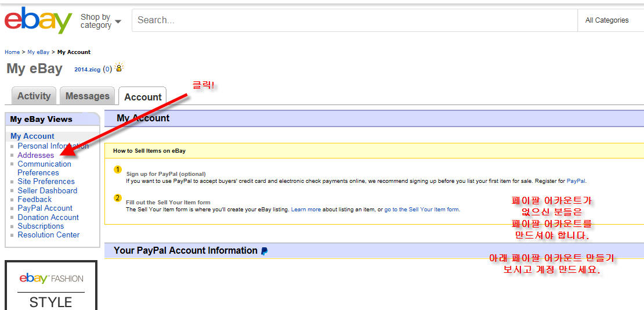This screenshot has height=310, width=644.
Task: Click Your PayPal Account Information heading
Action: 185,250
